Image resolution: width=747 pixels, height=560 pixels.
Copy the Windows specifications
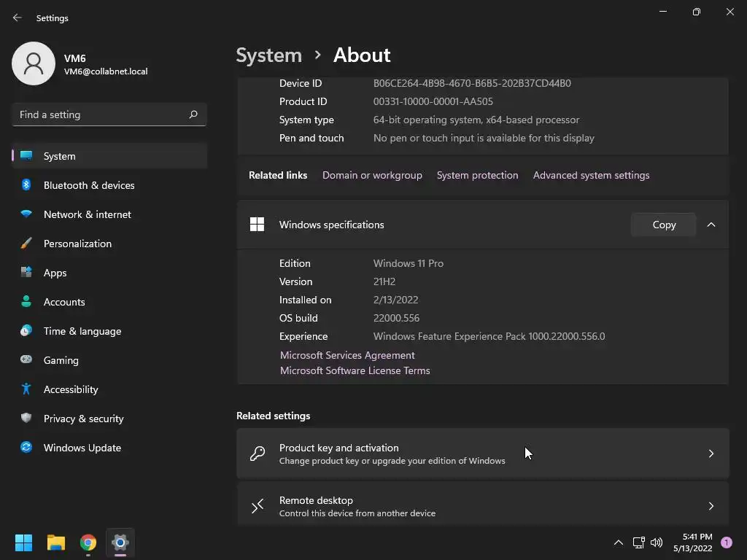(x=664, y=225)
